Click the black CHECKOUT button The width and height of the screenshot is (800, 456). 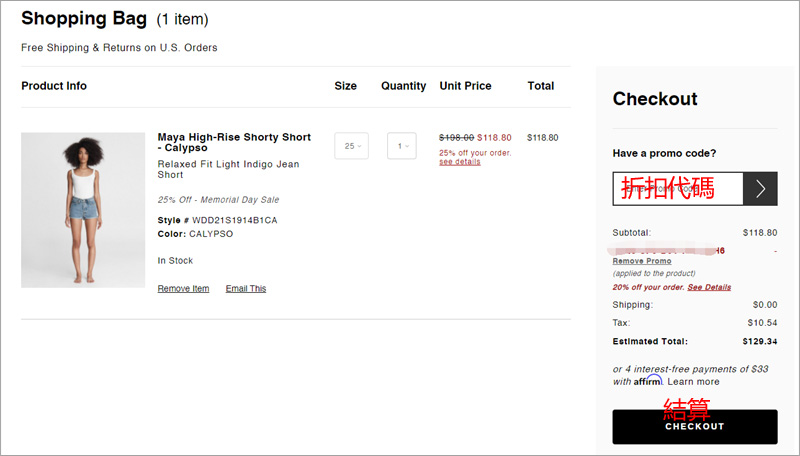[x=695, y=426]
